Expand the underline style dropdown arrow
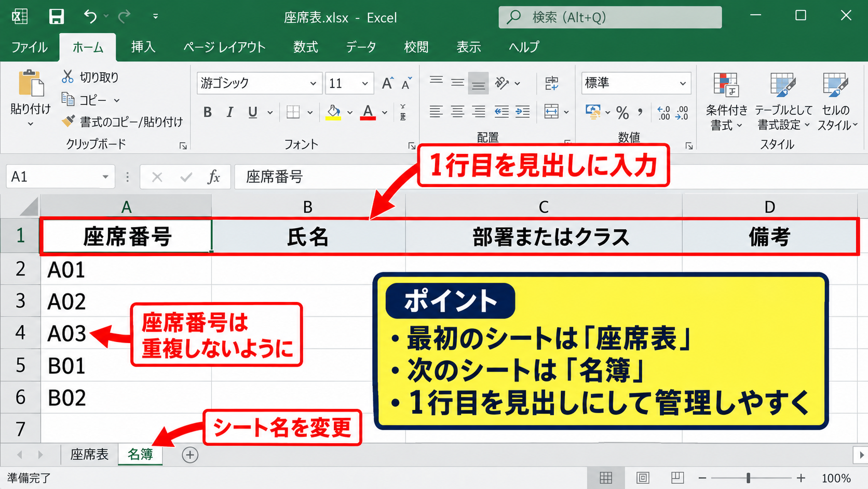Viewport: 868px width, 489px height. click(270, 112)
